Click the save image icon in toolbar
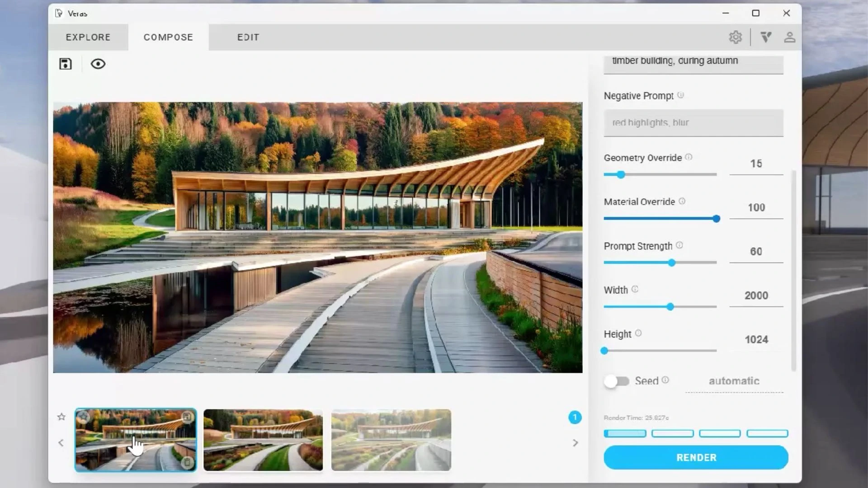The image size is (868, 488). pos(66,64)
